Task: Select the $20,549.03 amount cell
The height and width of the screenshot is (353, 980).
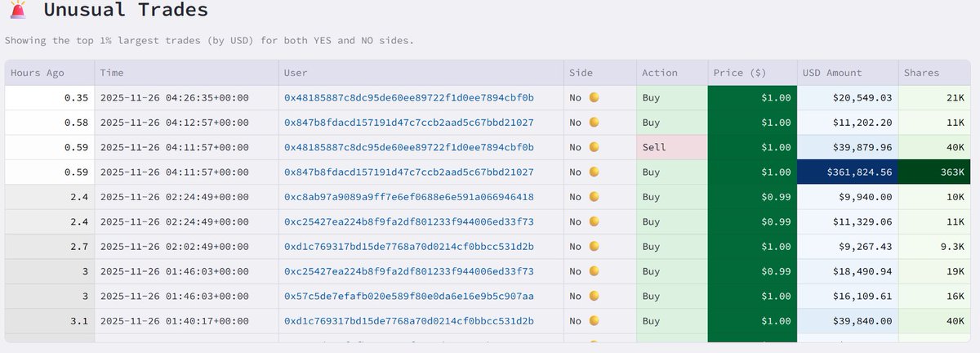Action: pos(848,98)
